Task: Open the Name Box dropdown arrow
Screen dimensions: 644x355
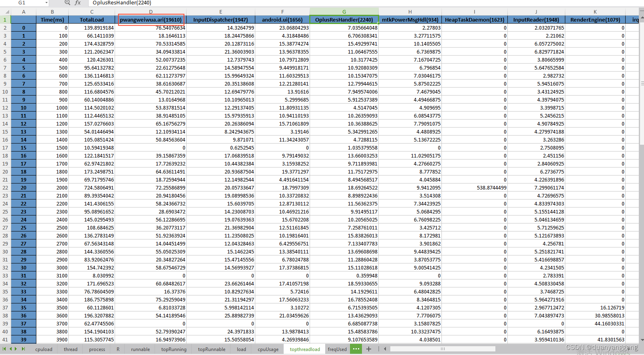Action: 46,3
